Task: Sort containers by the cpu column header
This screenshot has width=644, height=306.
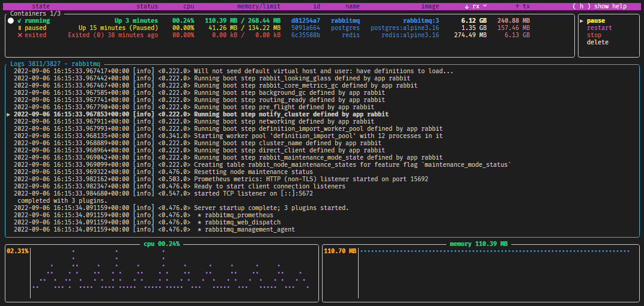Action: coord(189,6)
